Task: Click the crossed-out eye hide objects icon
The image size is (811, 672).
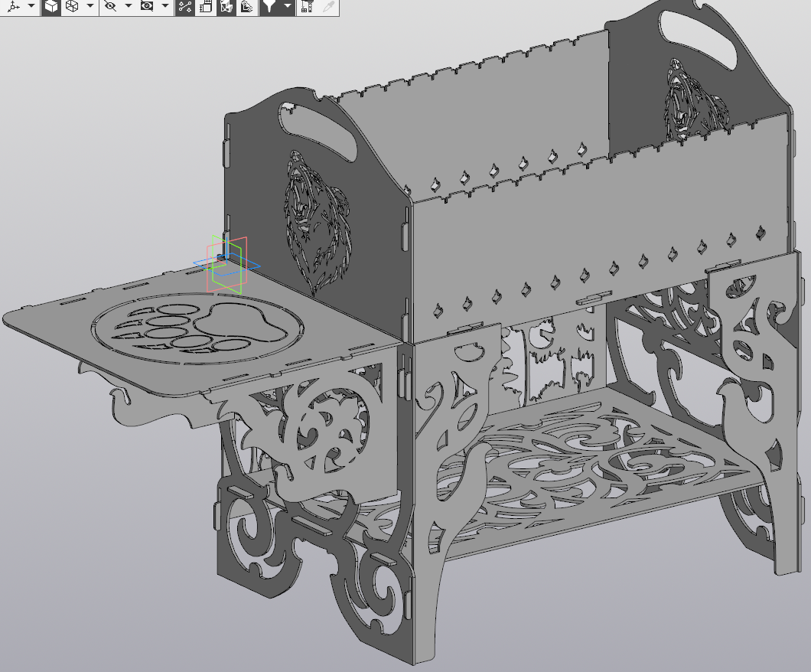Action: click(x=109, y=6)
